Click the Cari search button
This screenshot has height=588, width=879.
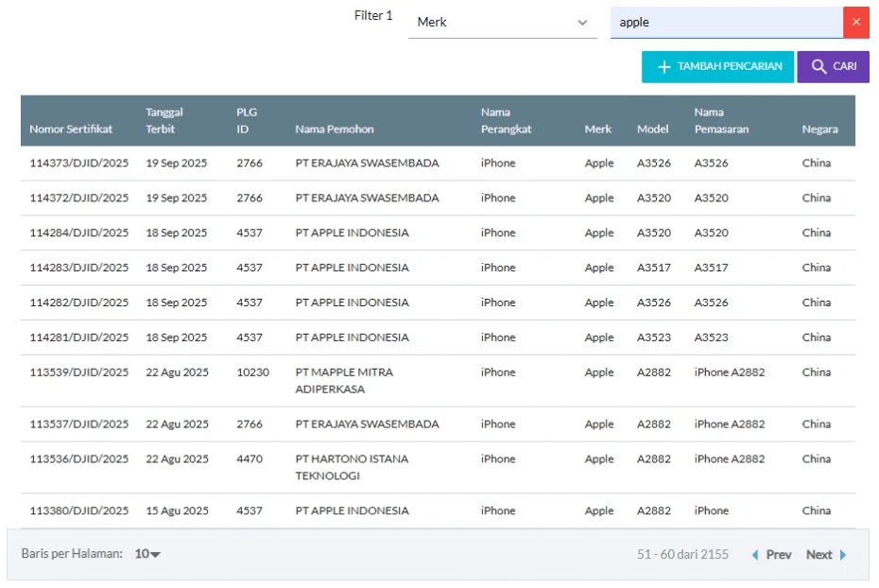point(833,67)
